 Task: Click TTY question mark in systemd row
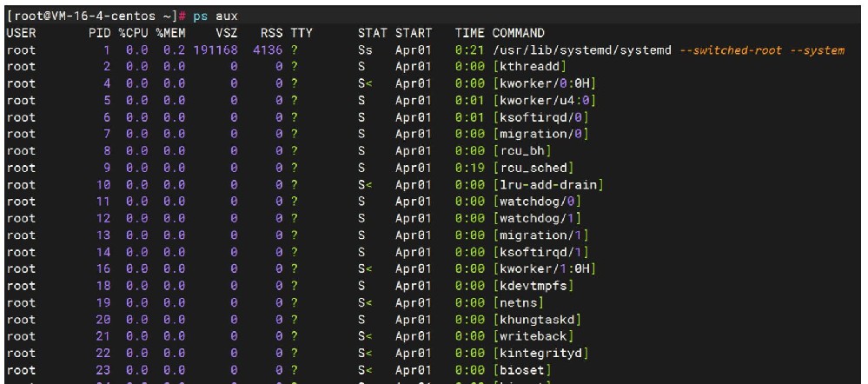click(294, 50)
